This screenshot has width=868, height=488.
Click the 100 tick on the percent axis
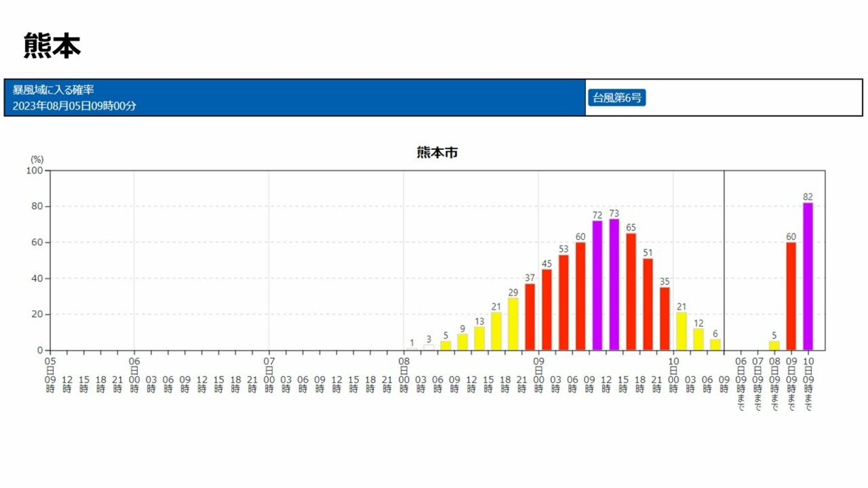[x=34, y=170]
